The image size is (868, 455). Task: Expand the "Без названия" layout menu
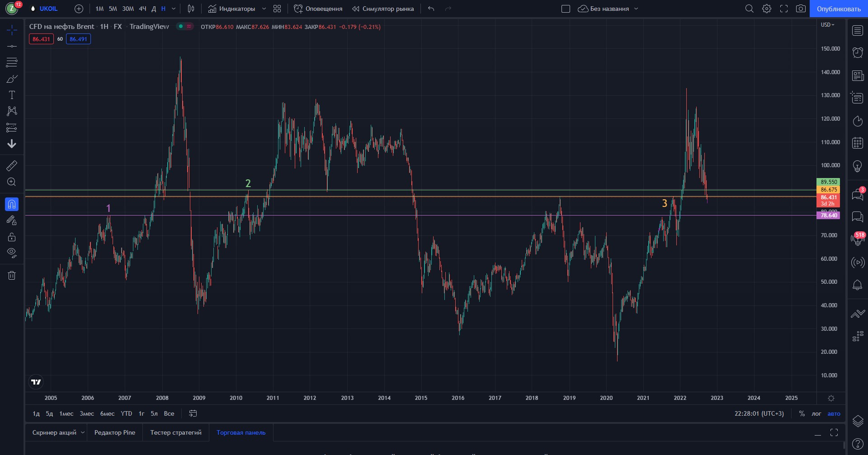pos(636,9)
